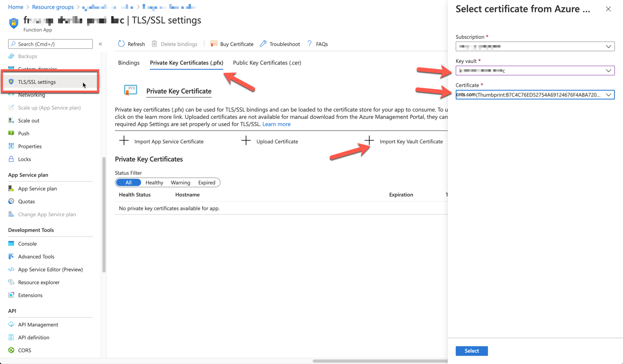This screenshot has height=364, width=623.
Task: Open TLS/SSL settings menu item
Action: coord(50,82)
